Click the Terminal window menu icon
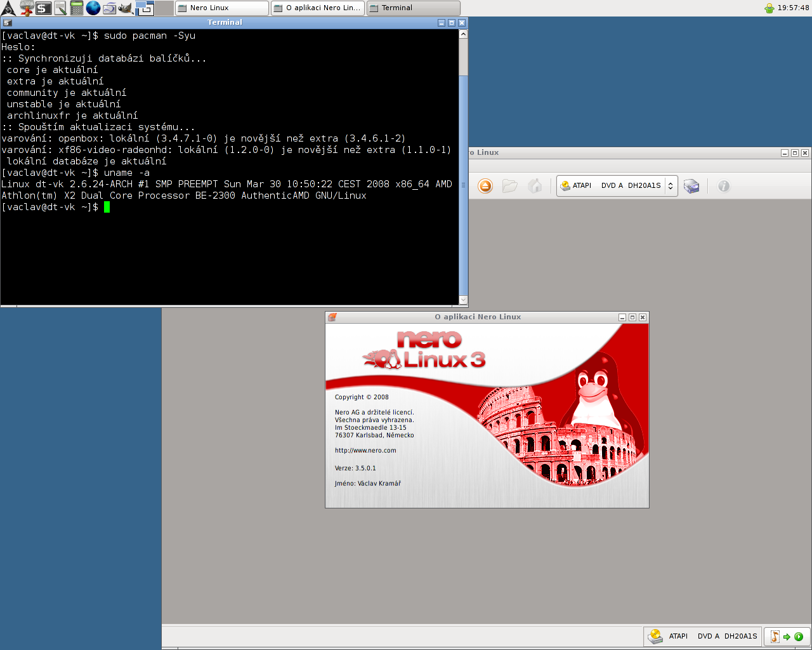 pyautogui.click(x=7, y=23)
